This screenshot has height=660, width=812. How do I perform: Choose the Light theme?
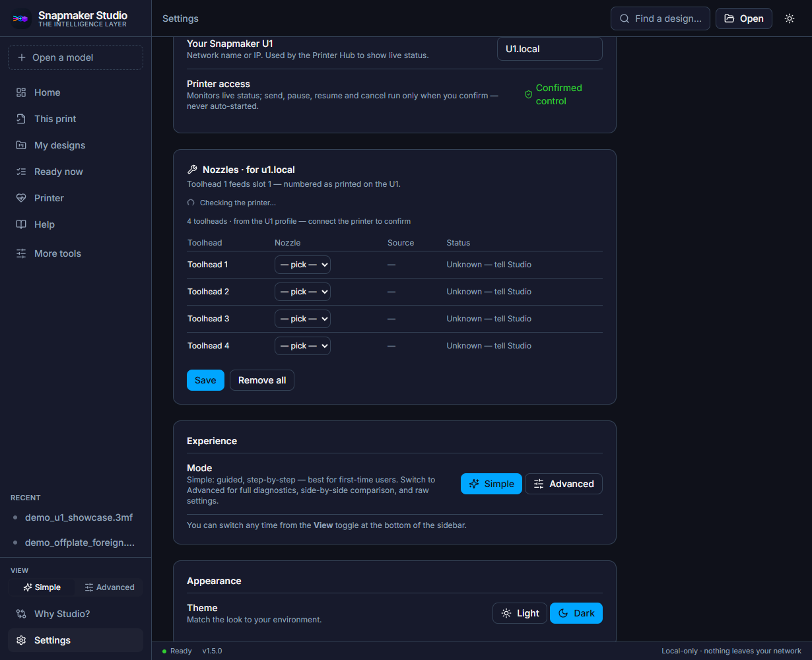coord(520,613)
